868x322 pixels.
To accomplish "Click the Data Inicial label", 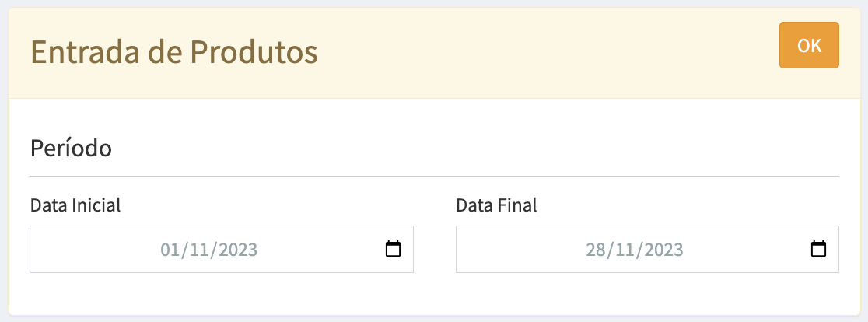I will click(x=75, y=206).
